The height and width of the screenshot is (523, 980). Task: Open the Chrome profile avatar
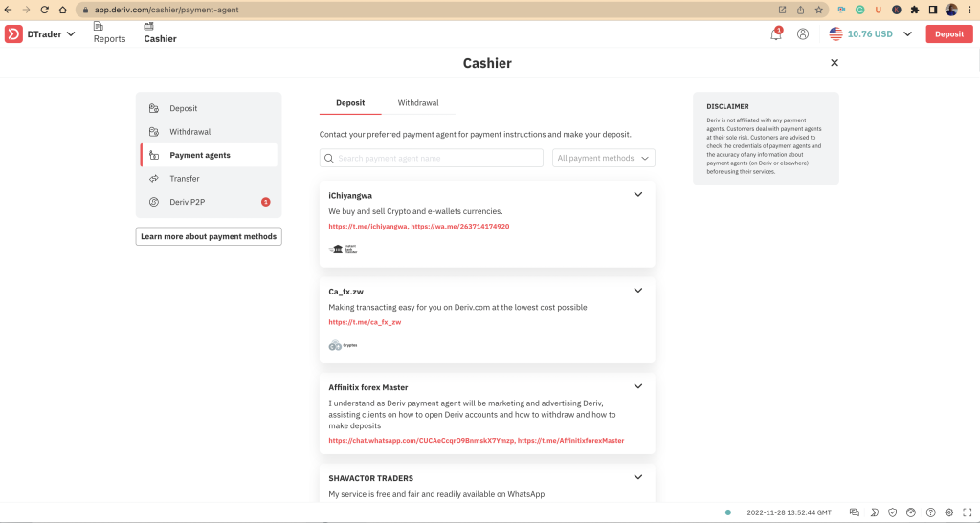pyautogui.click(x=952, y=10)
